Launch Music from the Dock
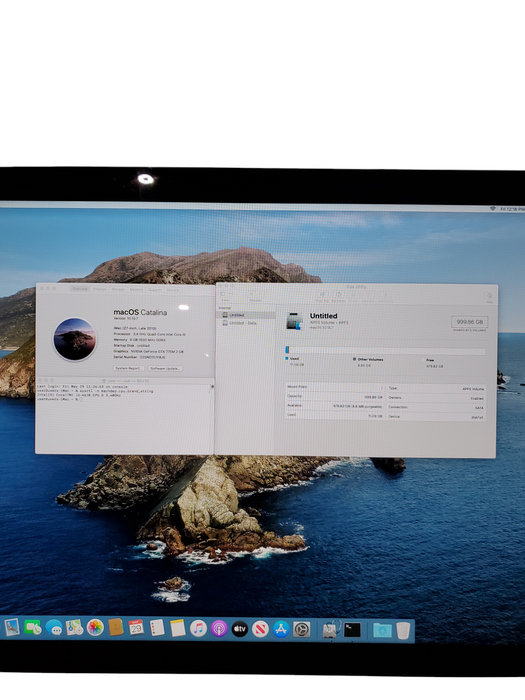 click(x=198, y=629)
